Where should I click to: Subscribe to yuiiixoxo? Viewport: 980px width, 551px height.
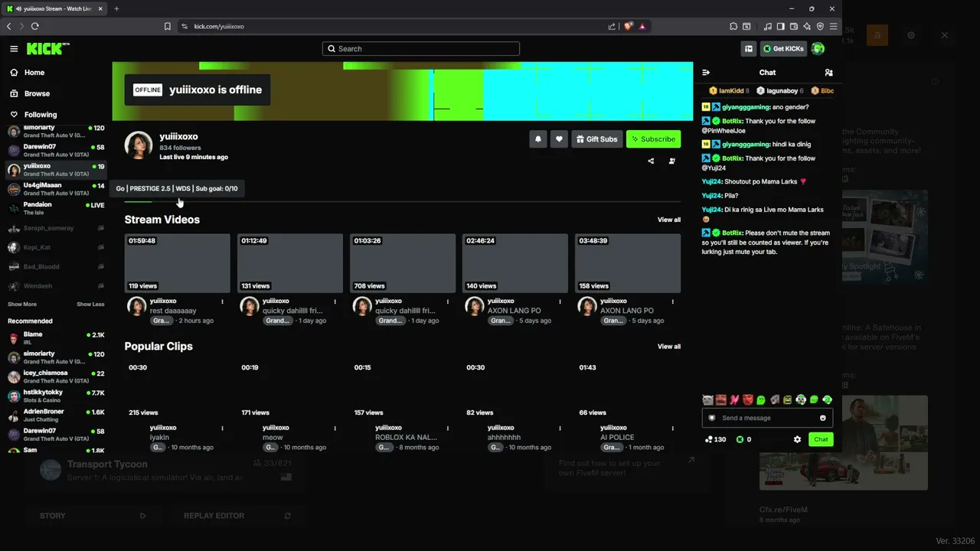[x=653, y=139]
